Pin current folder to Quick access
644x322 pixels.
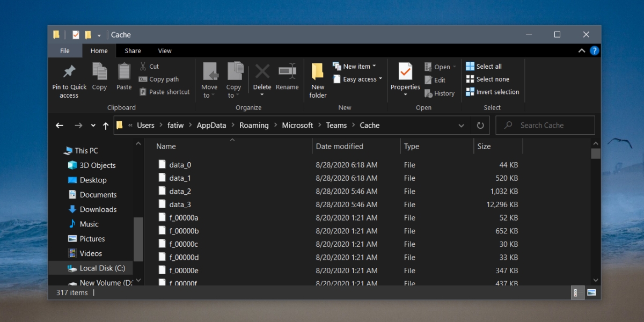coord(69,79)
